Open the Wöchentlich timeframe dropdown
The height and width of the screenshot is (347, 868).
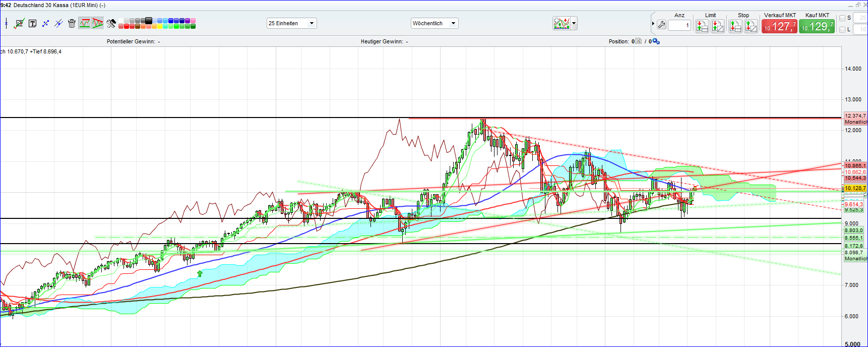pyautogui.click(x=435, y=23)
